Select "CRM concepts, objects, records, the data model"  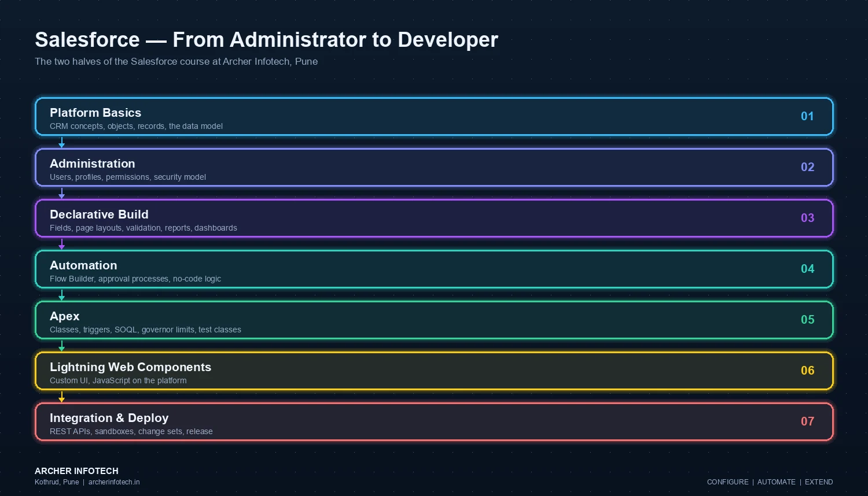(x=136, y=126)
